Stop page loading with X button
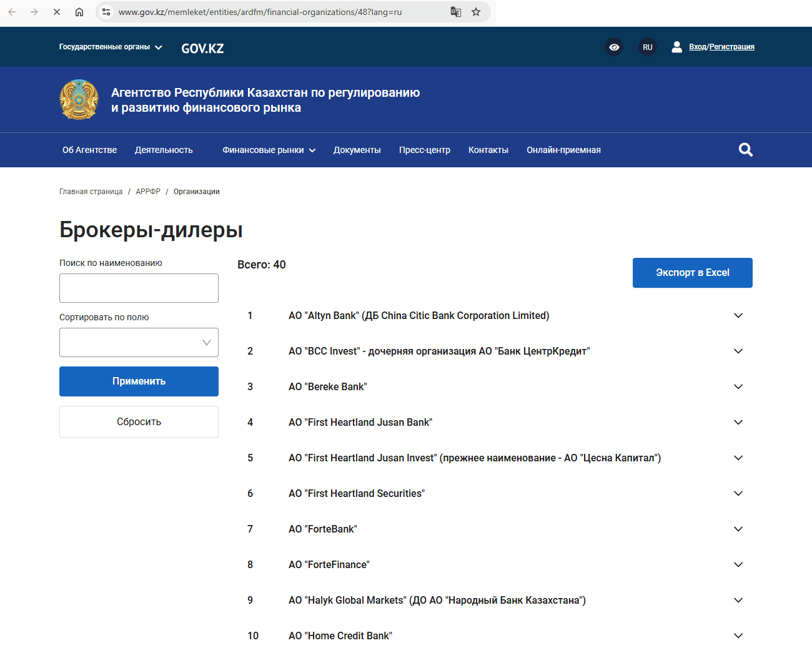812x658 pixels. (x=57, y=12)
